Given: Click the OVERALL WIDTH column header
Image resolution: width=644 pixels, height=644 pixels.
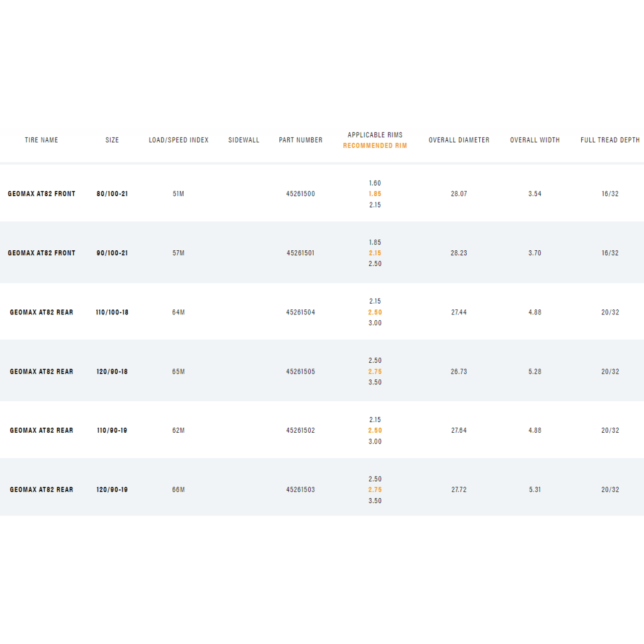Looking at the screenshot, I should tap(535, 140).
